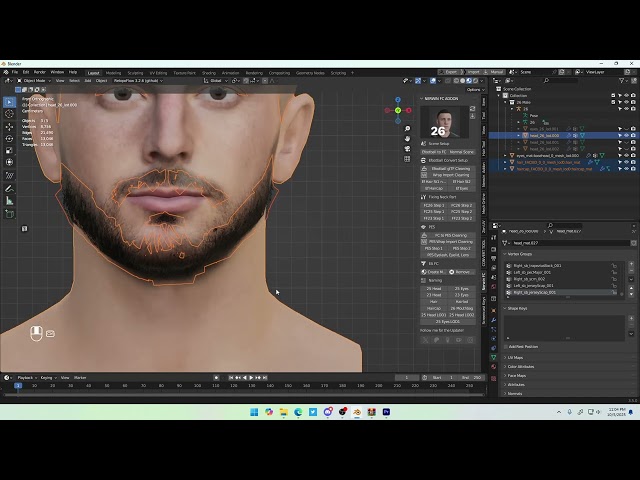The height and width of the screenshot is (480, 640).
Task: Hide head_26_lod.000 in viewport via eye icon
Action: click(x=627, y=136)
